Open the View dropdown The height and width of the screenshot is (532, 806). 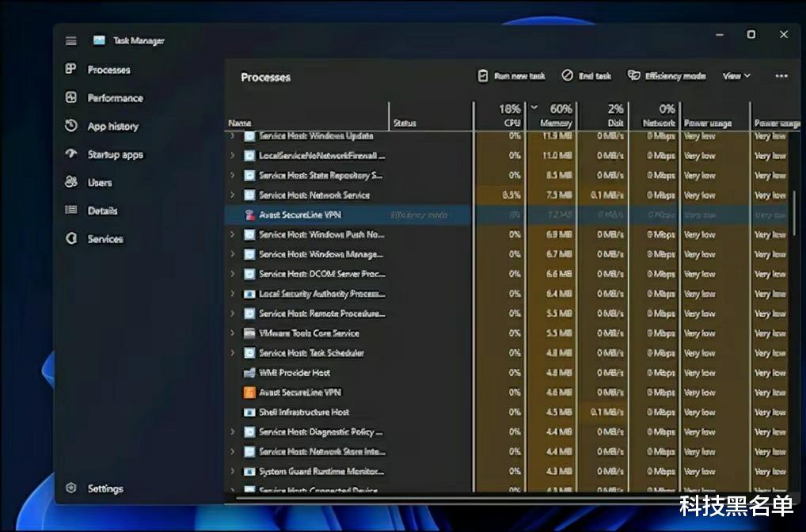[736, 76]
